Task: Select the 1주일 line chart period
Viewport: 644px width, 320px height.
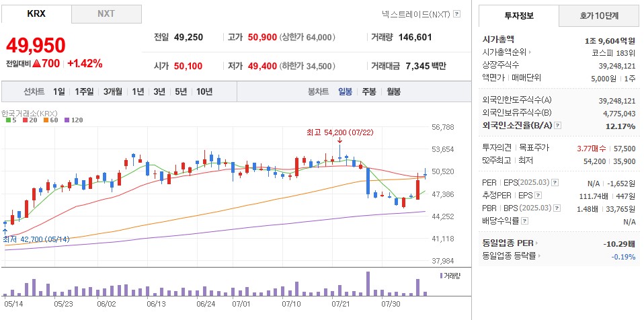Action: [84, 91]
